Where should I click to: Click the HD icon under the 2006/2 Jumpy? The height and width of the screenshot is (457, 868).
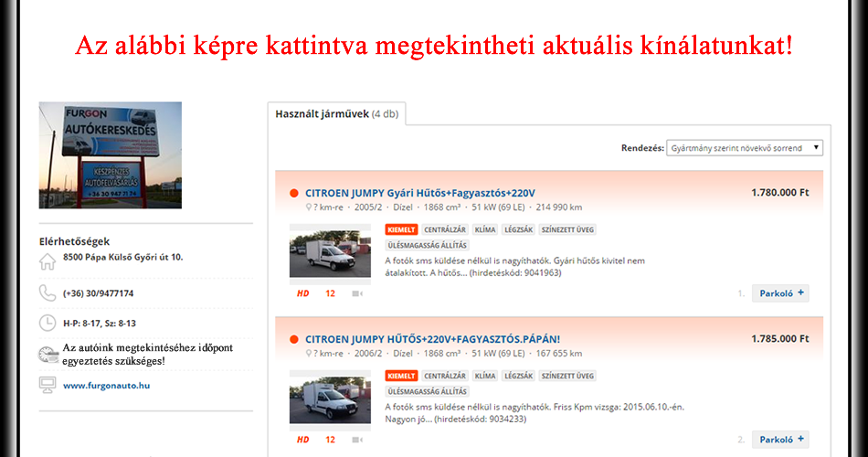(302, 440)
